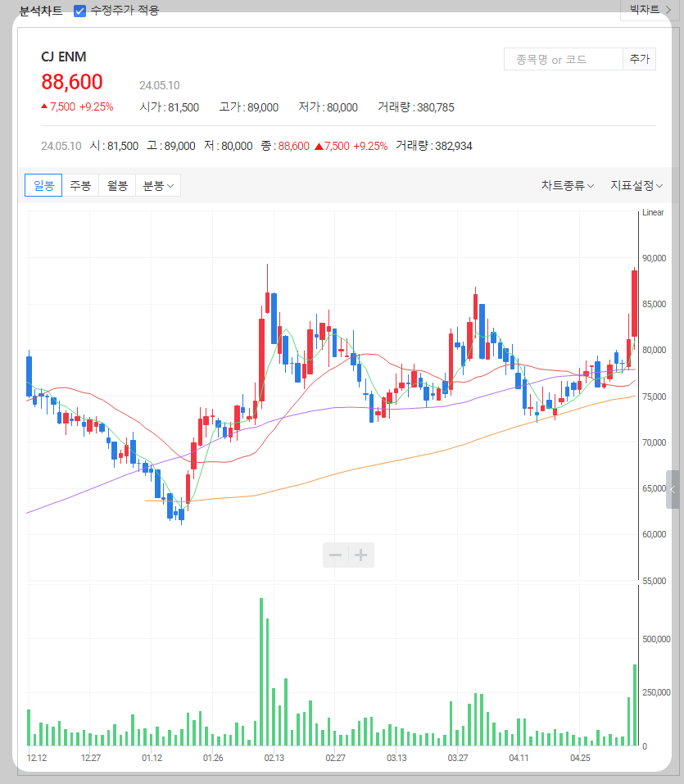Click the 거래량 : 382,934 value
Screen dimensions: 684x784
(434, 146)
